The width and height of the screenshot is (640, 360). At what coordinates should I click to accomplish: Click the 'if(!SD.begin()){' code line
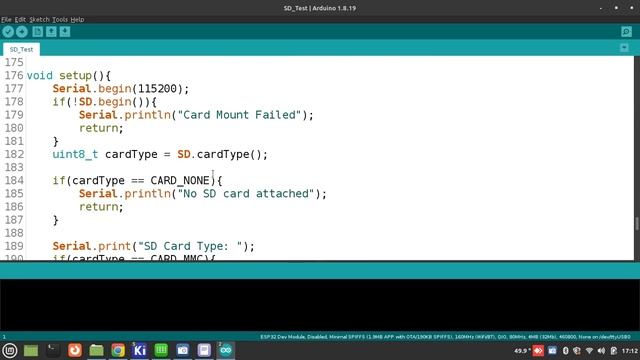(104, 102)
